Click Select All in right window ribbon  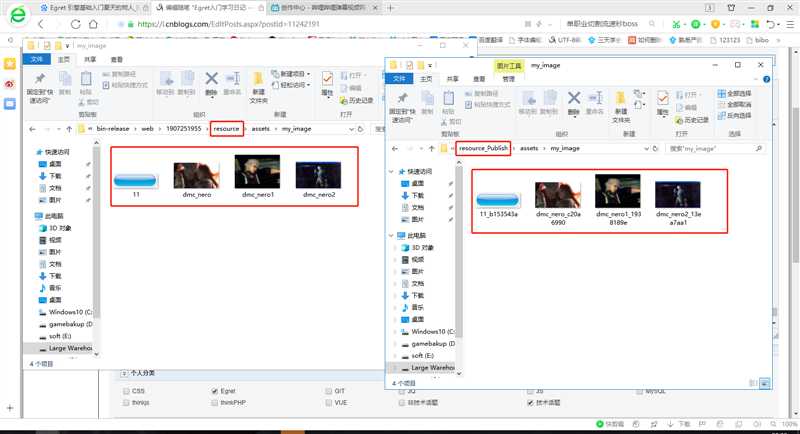click(735, 94)
